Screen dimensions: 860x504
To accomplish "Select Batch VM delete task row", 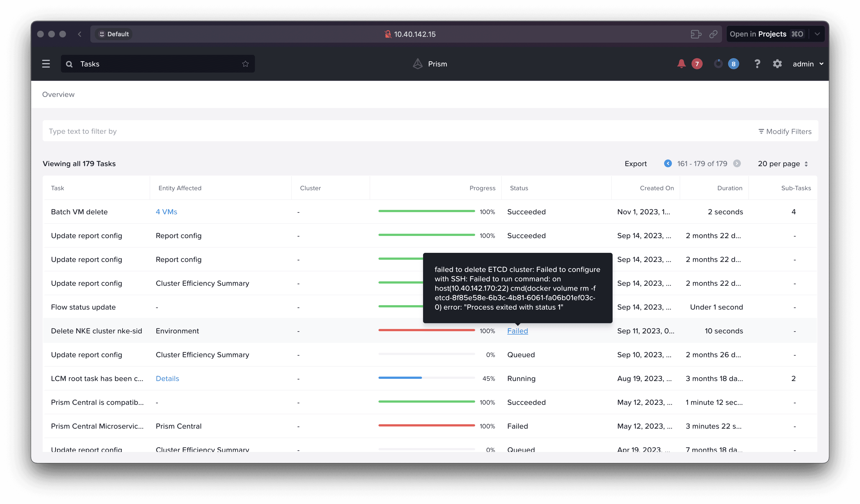I will (x=430, y=212).
